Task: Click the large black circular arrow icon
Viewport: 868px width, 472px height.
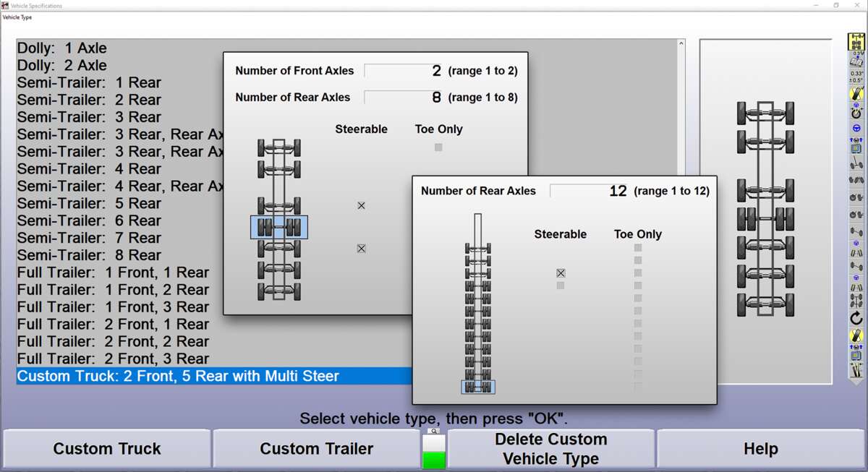Action: click(x=856, y=318)
